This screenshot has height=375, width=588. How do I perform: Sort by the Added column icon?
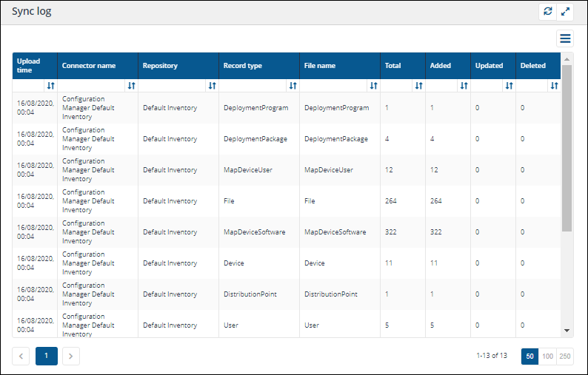pos(464,86)
